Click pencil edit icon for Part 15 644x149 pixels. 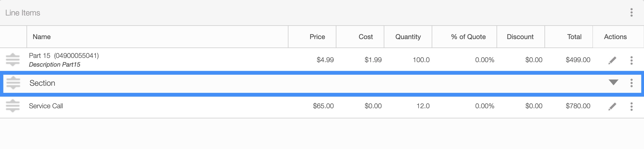tap(612, 60)
